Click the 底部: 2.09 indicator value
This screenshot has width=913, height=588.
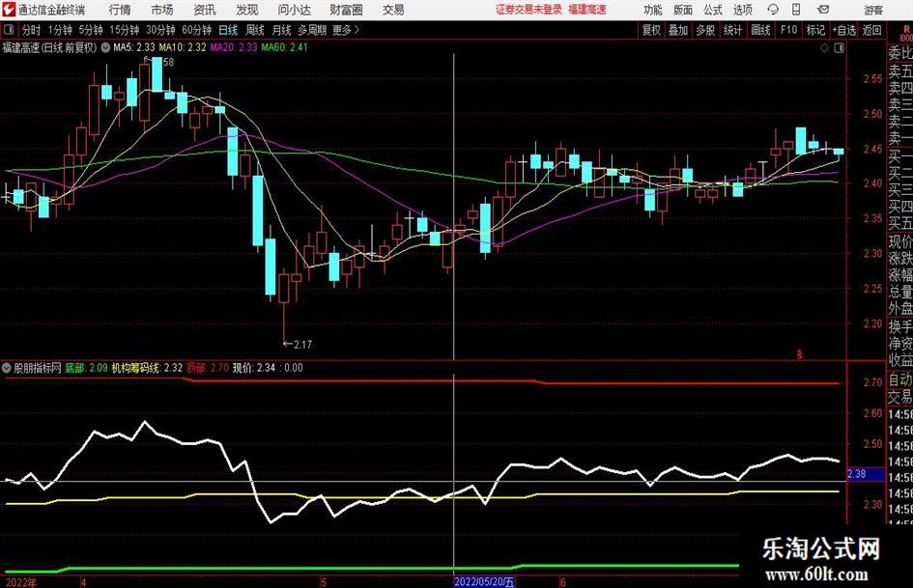(x=86, y=368)
